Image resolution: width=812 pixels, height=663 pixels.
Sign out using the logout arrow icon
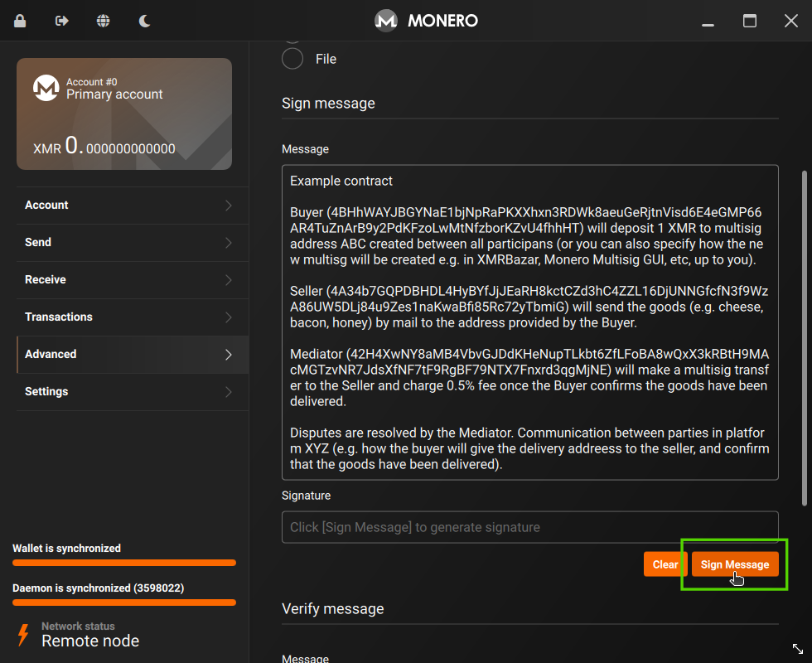coord(60,20)
